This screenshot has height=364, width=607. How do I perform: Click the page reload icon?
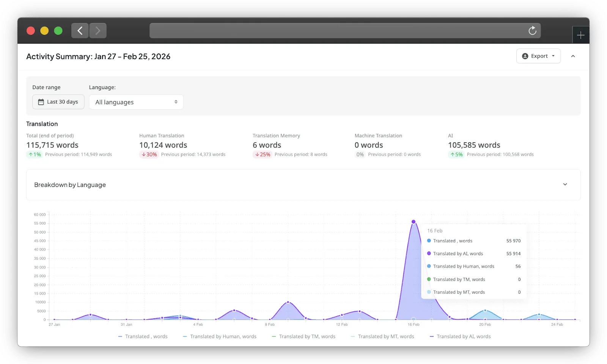[532, 31]
